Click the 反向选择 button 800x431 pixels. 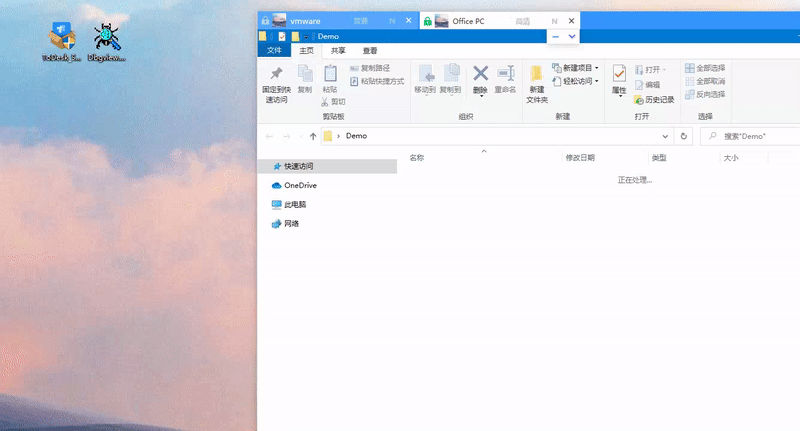(x=705, y=94)
